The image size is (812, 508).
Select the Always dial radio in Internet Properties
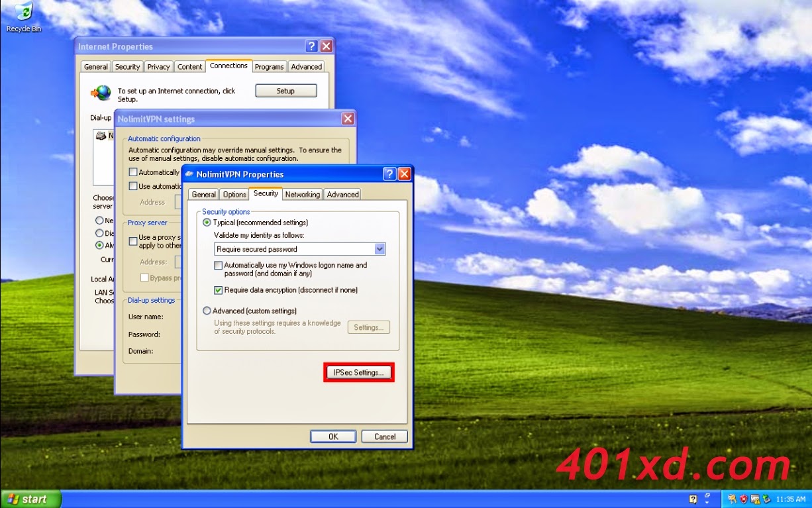coord(99,245)
